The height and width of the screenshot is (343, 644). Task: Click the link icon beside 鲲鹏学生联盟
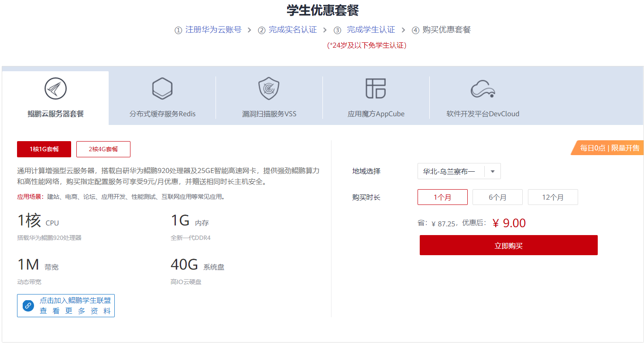tap(27, 305)
